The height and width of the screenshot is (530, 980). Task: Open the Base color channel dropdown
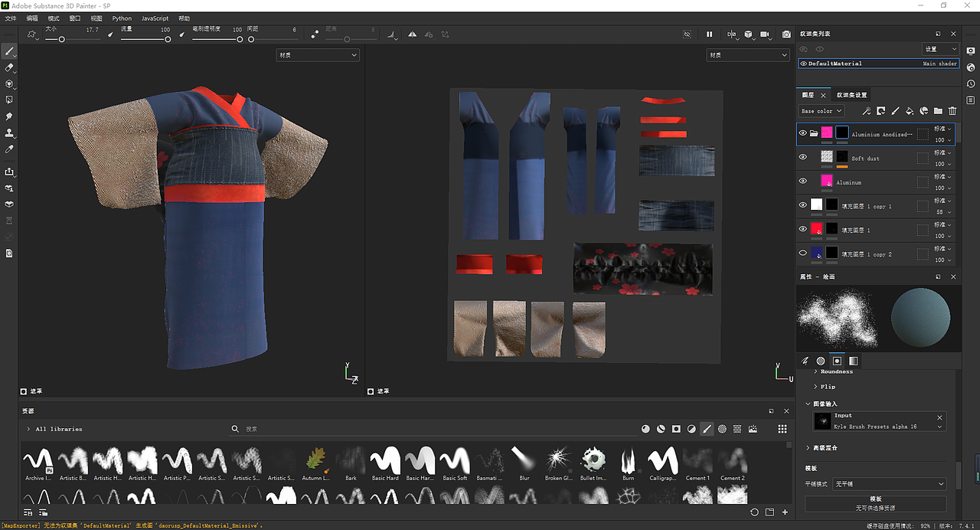pos(821,111)
